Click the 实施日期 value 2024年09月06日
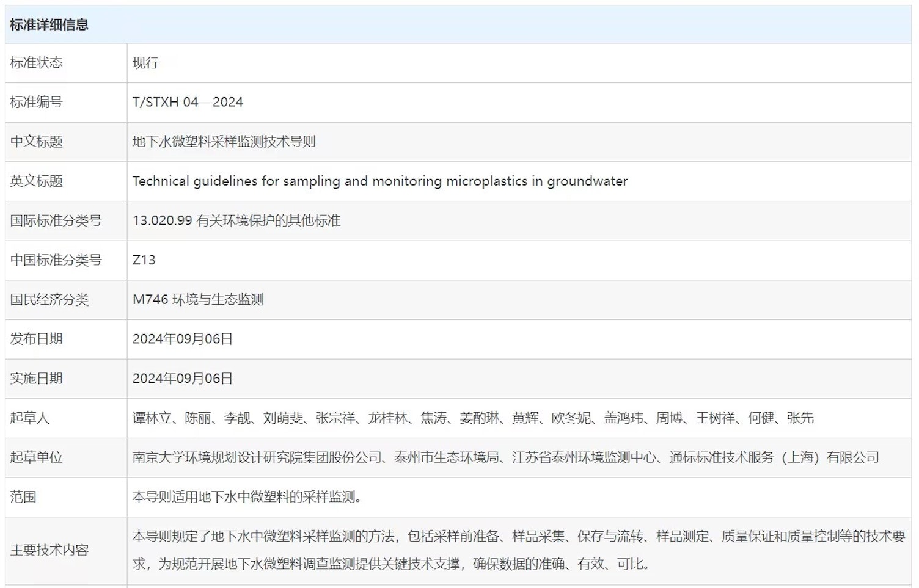The height and width of the screenshot is (588, 919). pos(182,379)
